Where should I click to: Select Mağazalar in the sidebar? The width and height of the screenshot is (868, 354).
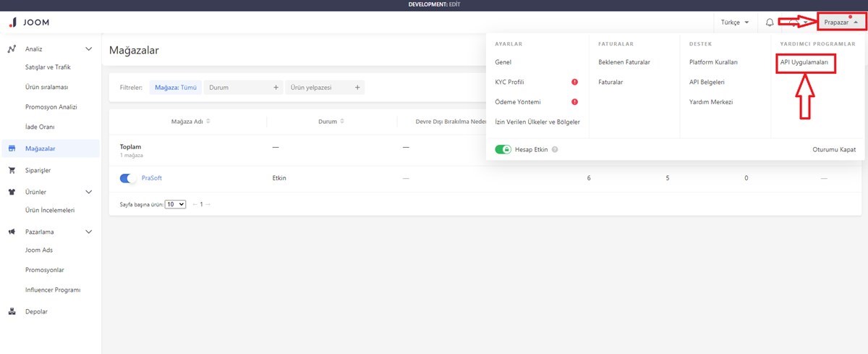tap(51, 149)
